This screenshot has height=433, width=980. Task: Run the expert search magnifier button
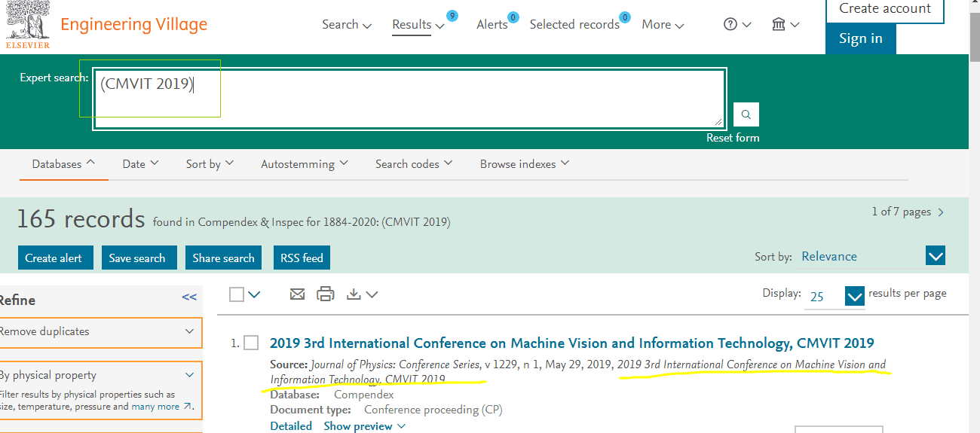pos(746,114)
